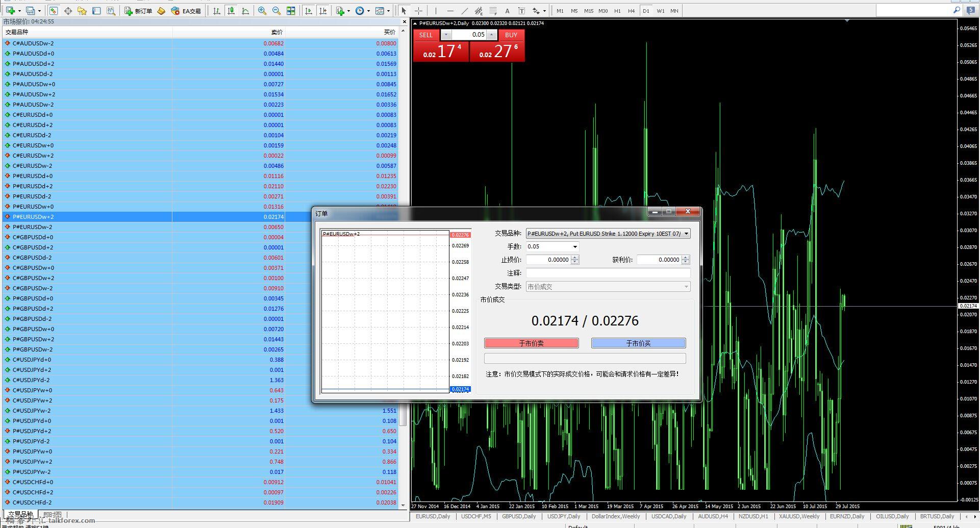Open the XAUUSD,Weekly chart tab
The image size is (980, 528).
click(799, 516)
